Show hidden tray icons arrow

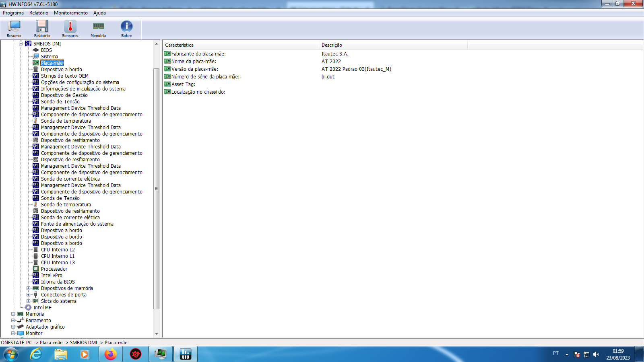pyautogui.click(x=567, y=354)
